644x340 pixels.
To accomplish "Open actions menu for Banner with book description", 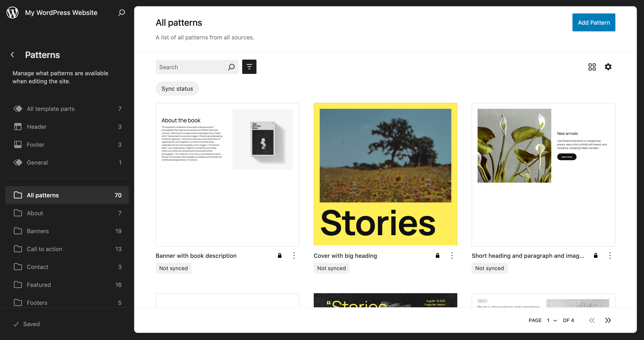I will pos(294,255).
